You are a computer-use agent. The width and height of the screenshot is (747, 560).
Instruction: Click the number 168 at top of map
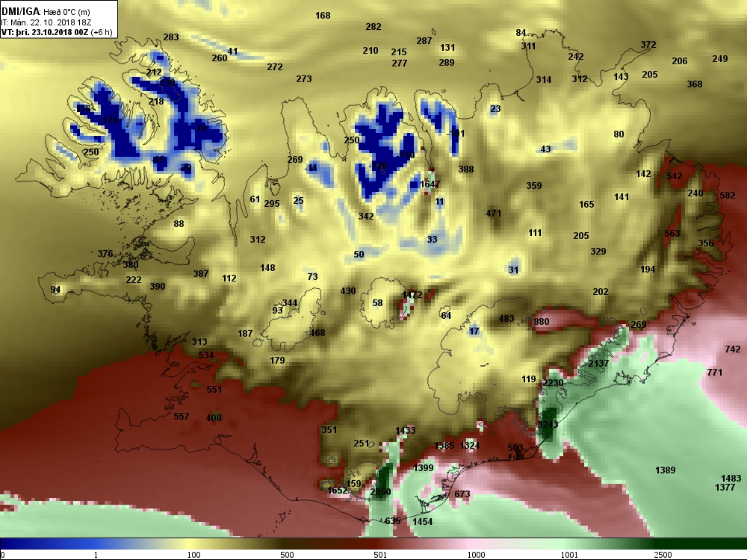323,16
